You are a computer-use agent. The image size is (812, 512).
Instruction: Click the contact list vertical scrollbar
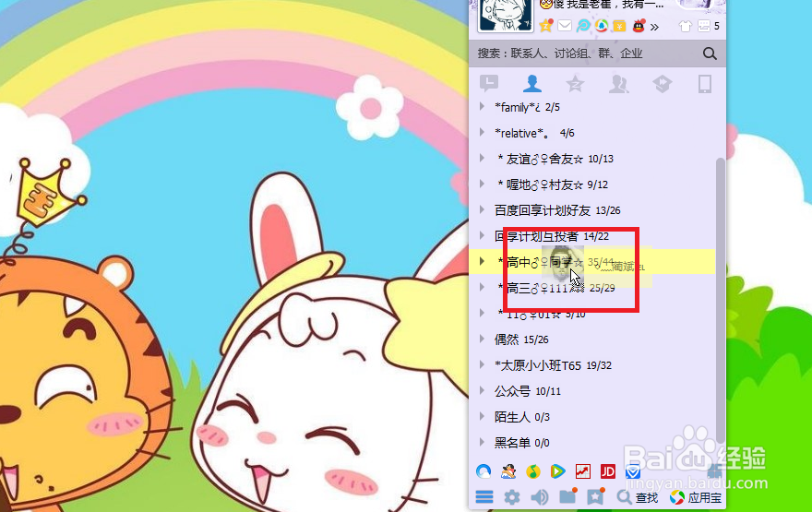coord(720,300)
